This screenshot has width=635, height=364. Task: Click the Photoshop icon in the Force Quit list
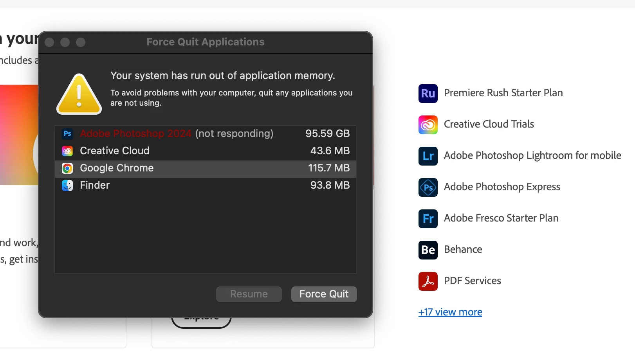point(67,133)
